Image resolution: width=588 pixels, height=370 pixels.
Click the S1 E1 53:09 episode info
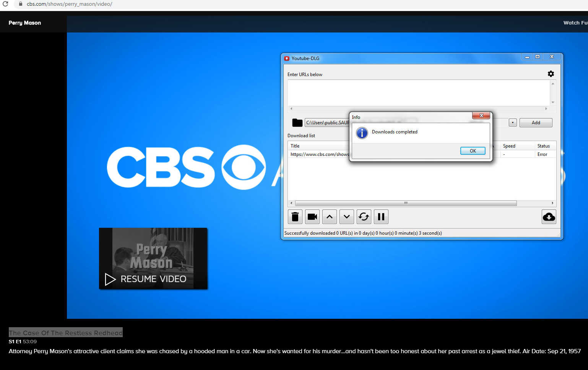point(23,342)
